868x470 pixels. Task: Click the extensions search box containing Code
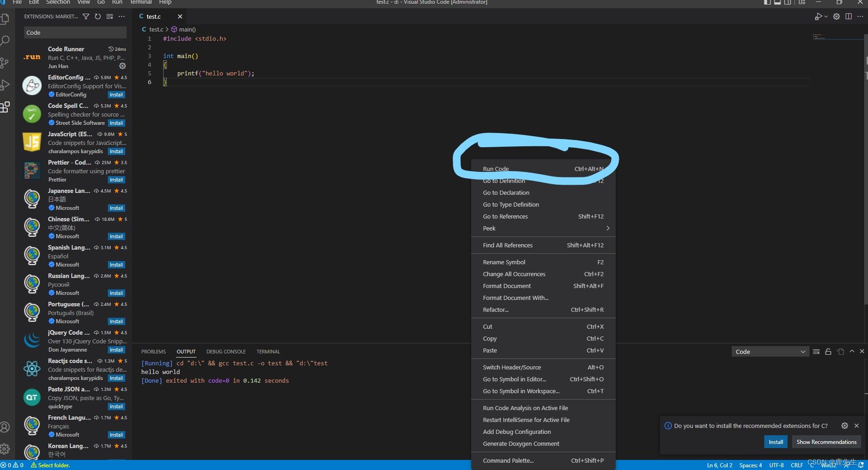(75, 32)
